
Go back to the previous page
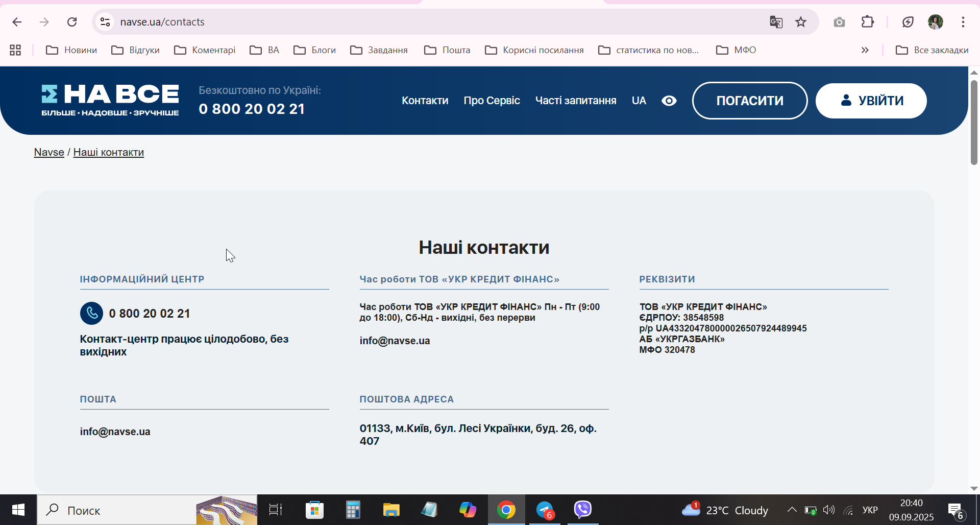click(17, 22)
